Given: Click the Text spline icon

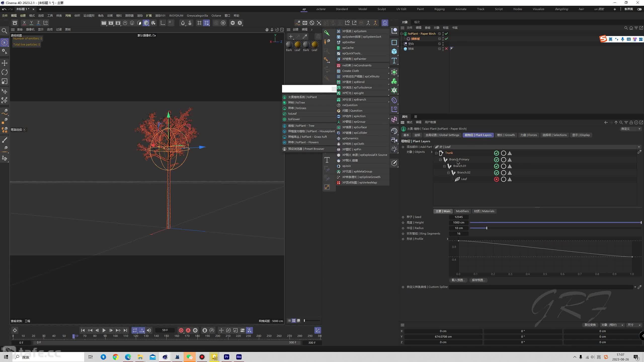Looking at the screenshot, I should pyautogui.click(x=394, y=61).
